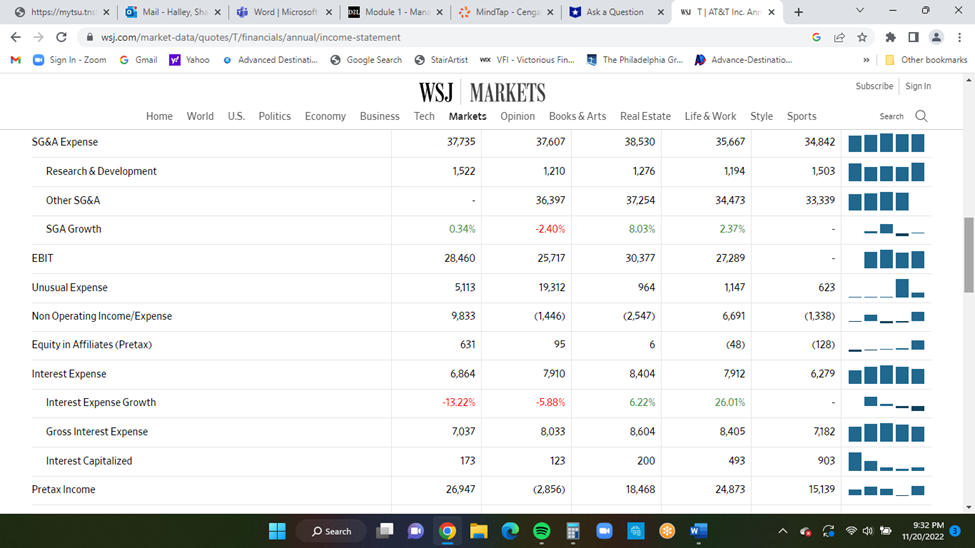Show hidden system tray icons

tap(783, 531)
